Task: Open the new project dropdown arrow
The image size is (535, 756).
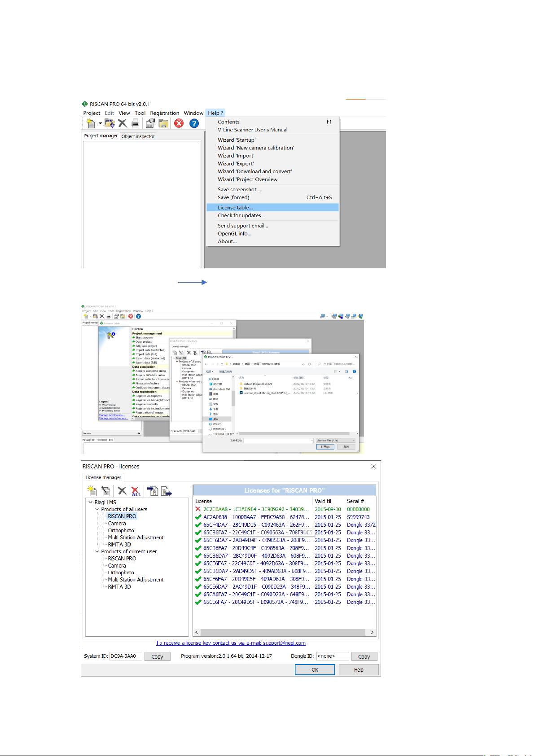Action: click(x=100, y=123)
